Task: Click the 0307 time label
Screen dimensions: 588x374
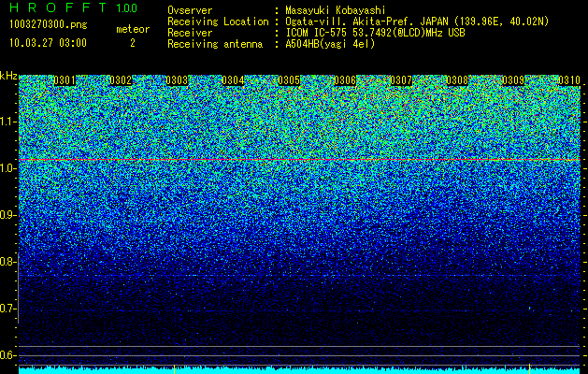Action: (x=401, y=80)
